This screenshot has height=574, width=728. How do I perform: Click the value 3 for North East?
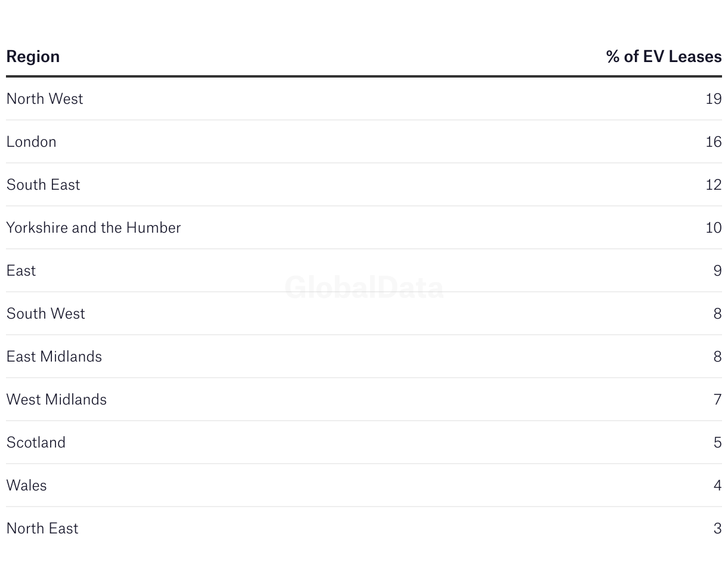(718, 528)
